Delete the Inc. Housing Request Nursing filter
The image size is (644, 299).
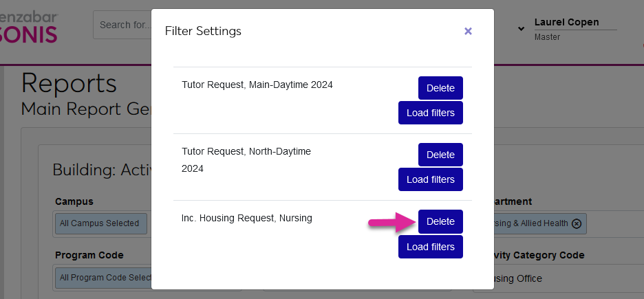coord(440,221)
